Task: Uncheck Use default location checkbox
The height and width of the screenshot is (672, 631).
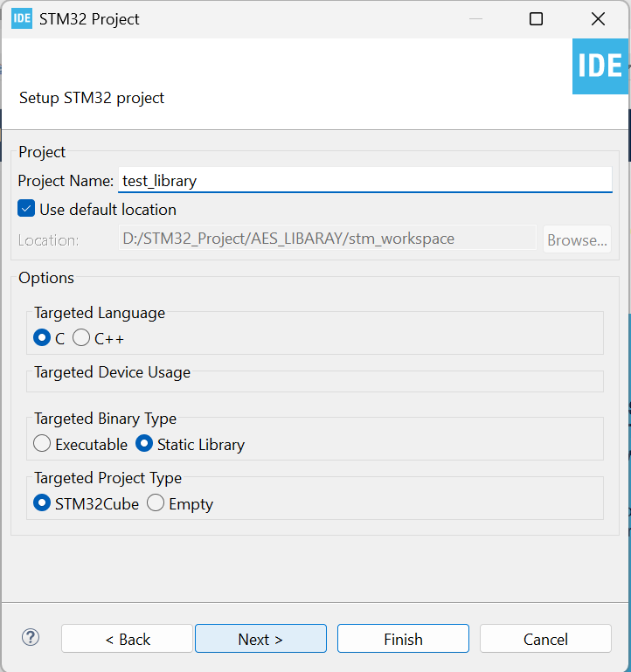Action: (26, 209)
